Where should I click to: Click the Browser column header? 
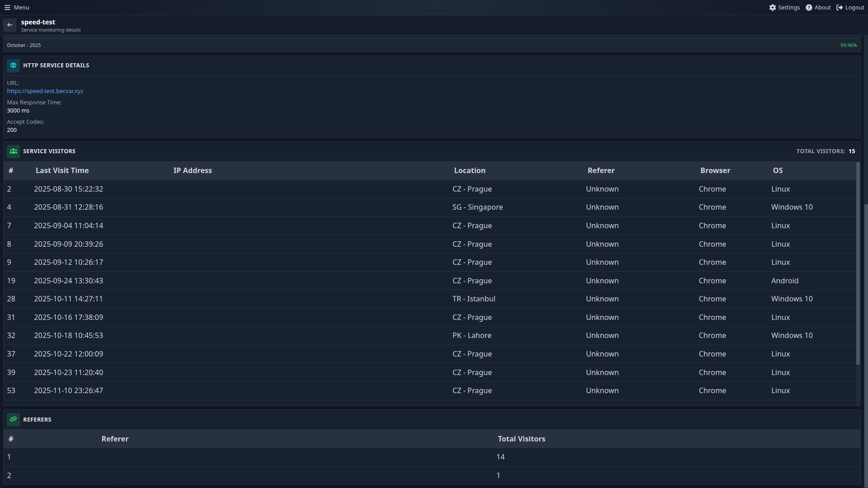point(715,170)
